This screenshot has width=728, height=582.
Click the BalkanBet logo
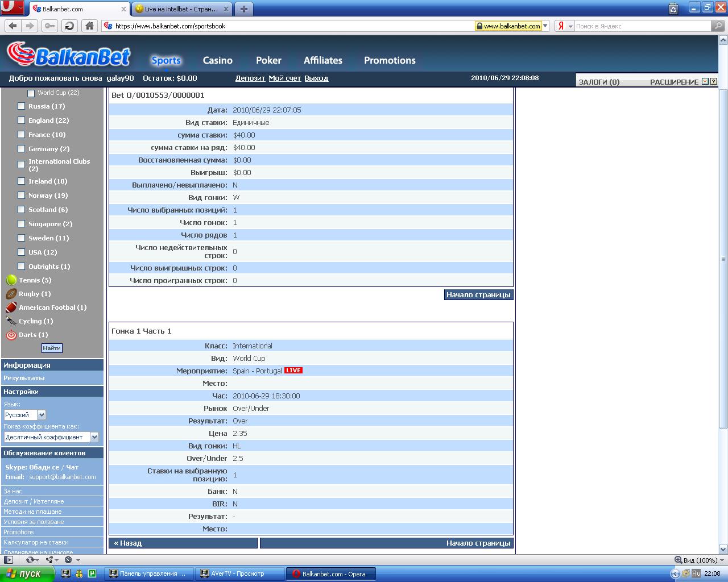[x=69, y=55]
